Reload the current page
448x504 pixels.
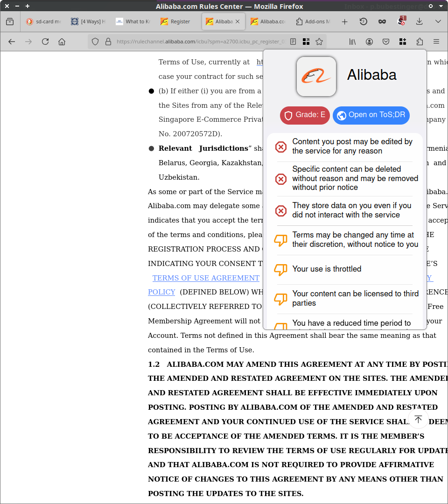45,42
